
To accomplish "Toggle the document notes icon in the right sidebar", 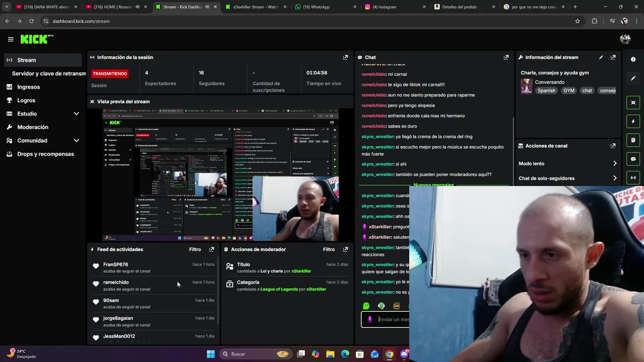I will tap(633, 140).
